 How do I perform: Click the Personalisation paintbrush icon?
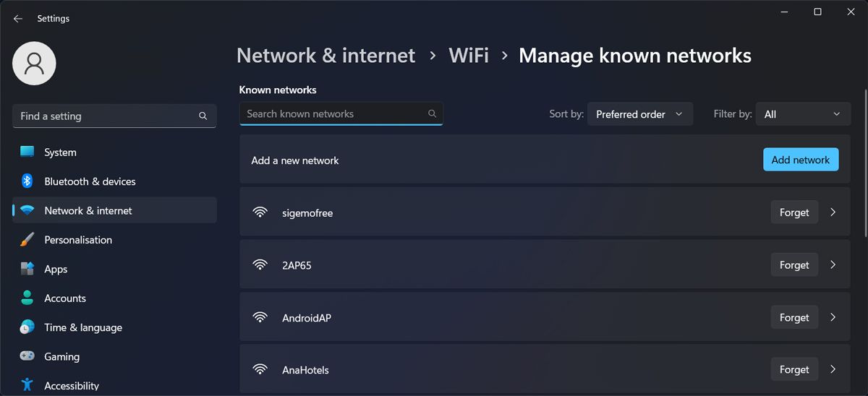pos(27,240)
